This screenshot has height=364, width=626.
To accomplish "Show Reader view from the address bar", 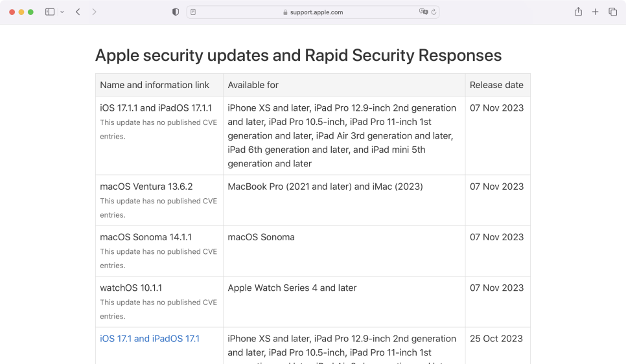I will [x=194, y=12].
